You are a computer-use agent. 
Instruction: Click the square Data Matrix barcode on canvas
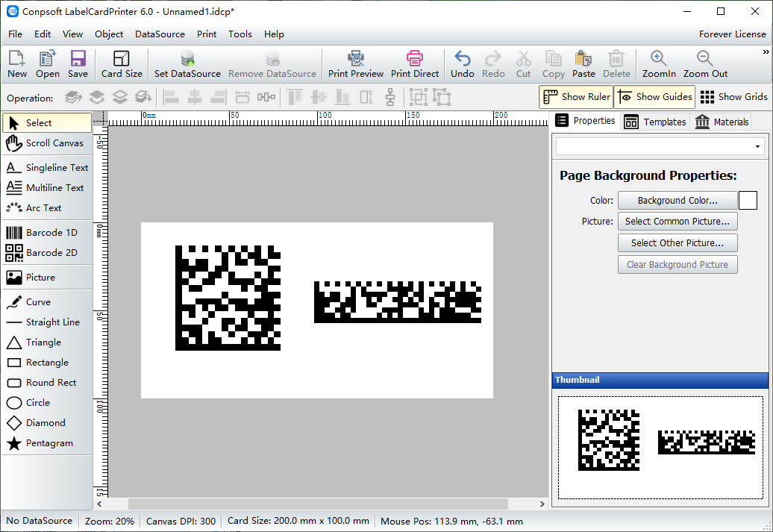click(x=228, y=298)
